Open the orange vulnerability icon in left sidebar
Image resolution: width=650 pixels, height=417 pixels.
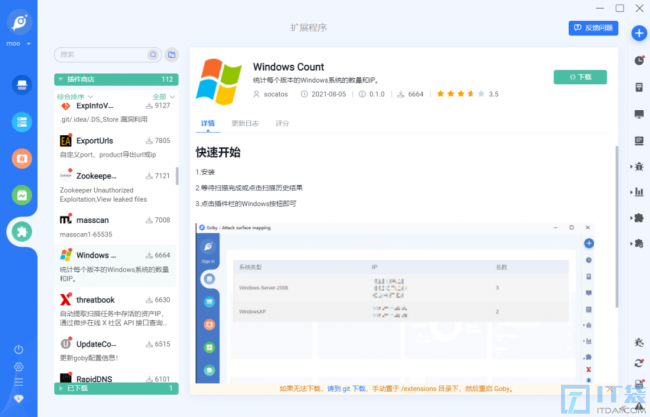click(22, 158)
